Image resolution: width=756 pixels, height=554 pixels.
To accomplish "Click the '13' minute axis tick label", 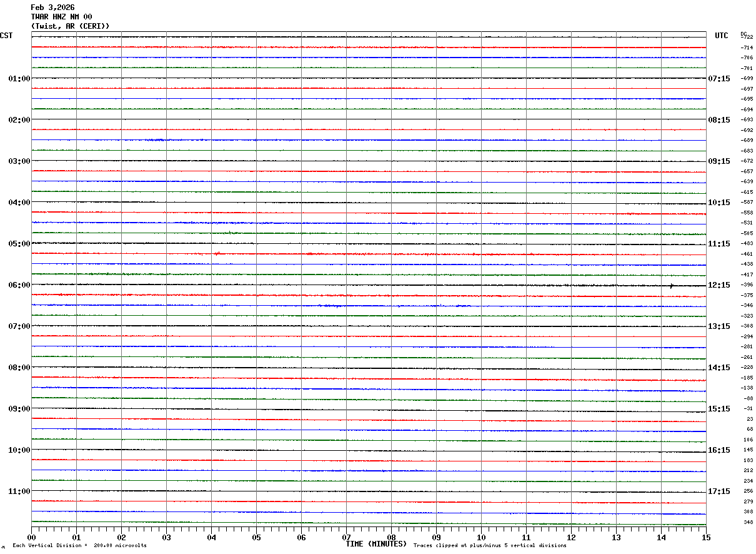I will (616, 537).
